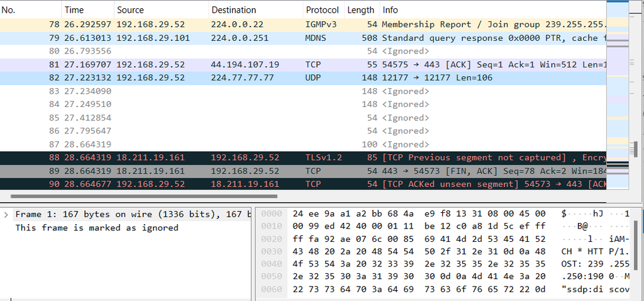Sort by the Length column header
Viewport: 644px width, 301px height.
362,10
